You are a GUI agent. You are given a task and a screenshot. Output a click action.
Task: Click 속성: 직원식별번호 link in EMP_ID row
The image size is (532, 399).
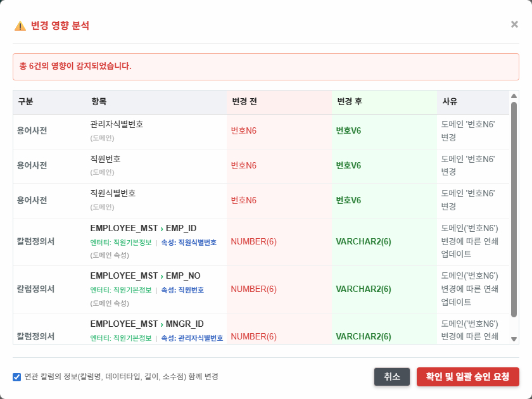(189, 243)
